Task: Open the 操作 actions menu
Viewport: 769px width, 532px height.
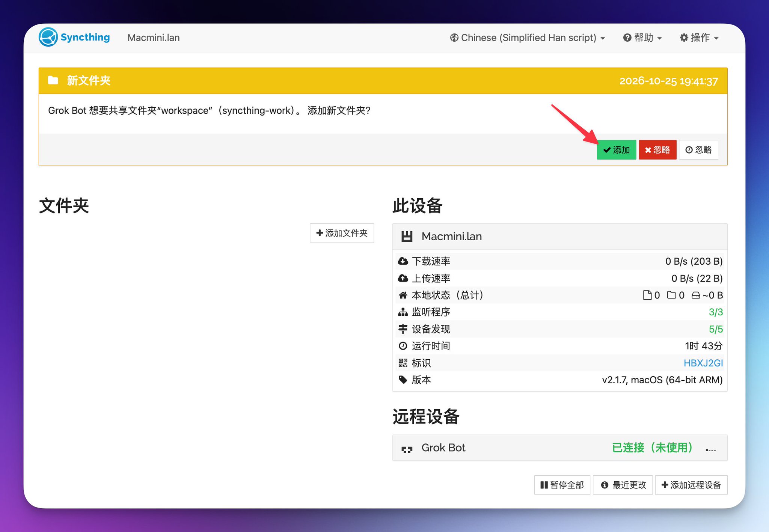Action: tap(699, 38)
